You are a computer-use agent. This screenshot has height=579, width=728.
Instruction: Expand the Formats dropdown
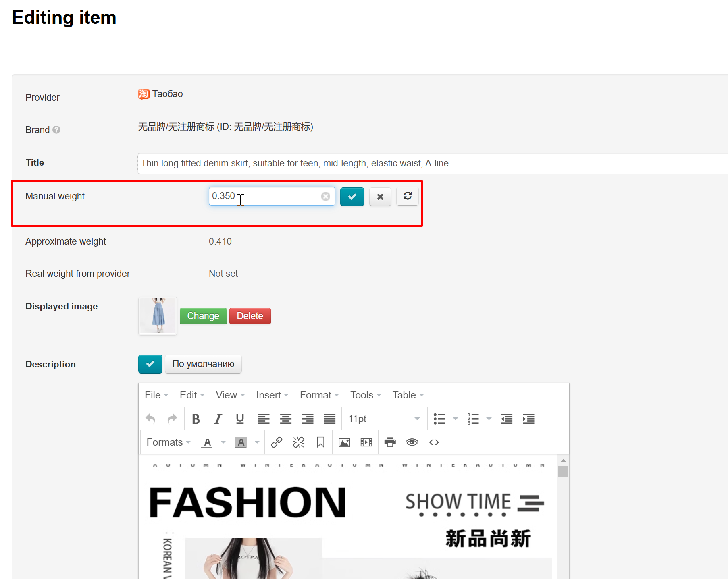[x=168, y=442]
